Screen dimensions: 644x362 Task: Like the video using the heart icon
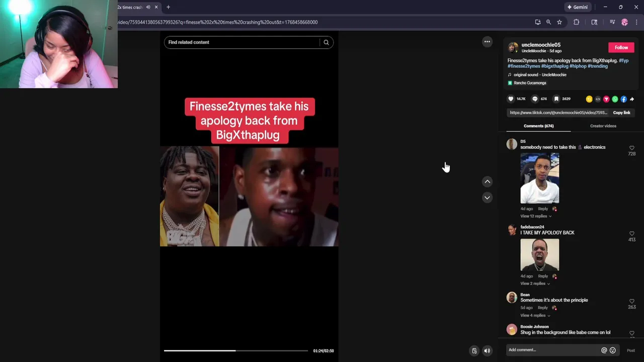coord(511,99)
